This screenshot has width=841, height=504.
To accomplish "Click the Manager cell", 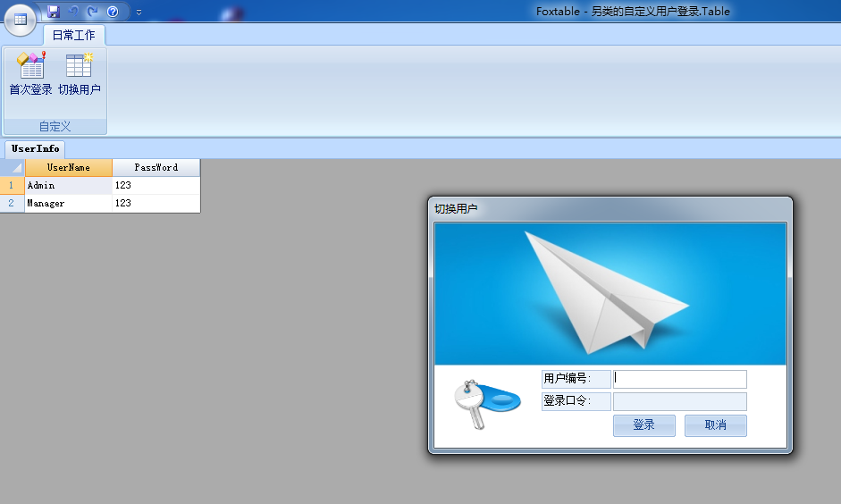I will pyautogui.click(x=69, y=203).
